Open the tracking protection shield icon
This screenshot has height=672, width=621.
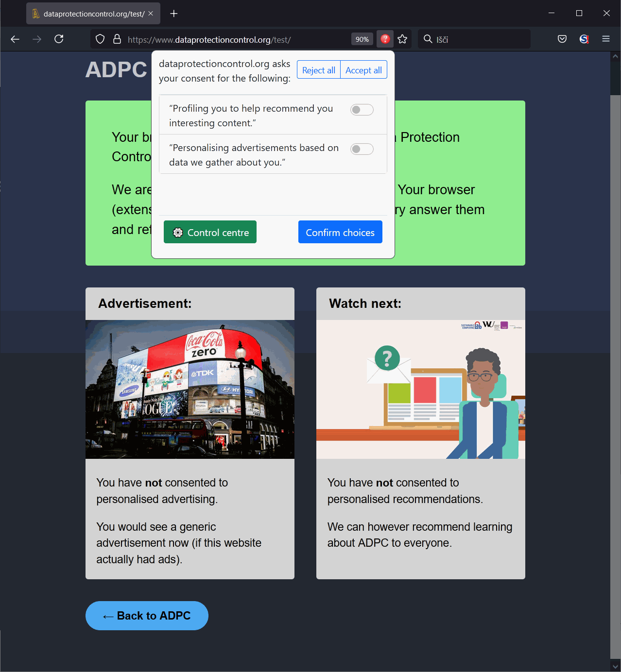click(100, 39)
